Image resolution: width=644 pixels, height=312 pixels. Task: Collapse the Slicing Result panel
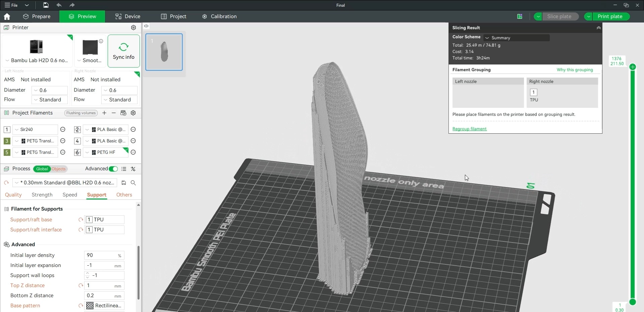click(x=598, y=28)
